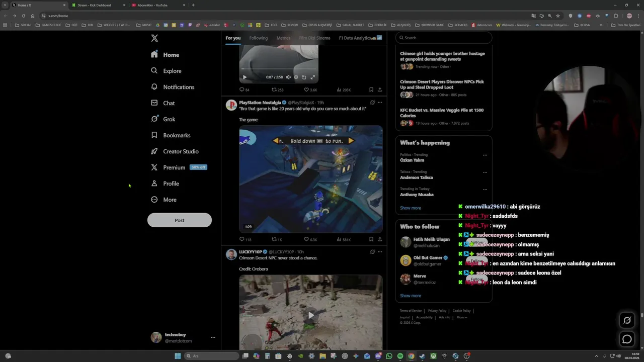Open more options on LUCKYY10P post
The width and height of the screenshot is (644, 362).
click(380, 252)
